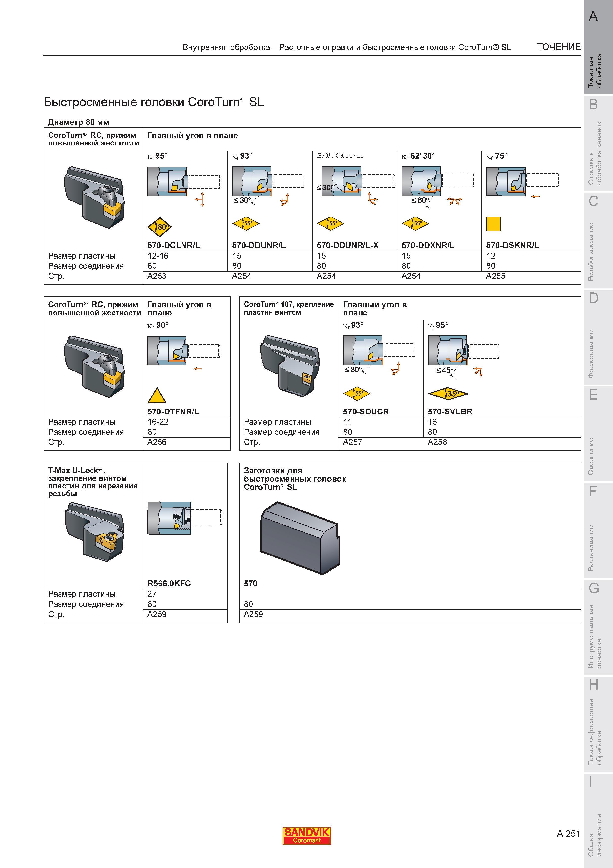Click the CoroTurn SL blank image
This screenshot has height=868, width=613.
tap(300, 538)
